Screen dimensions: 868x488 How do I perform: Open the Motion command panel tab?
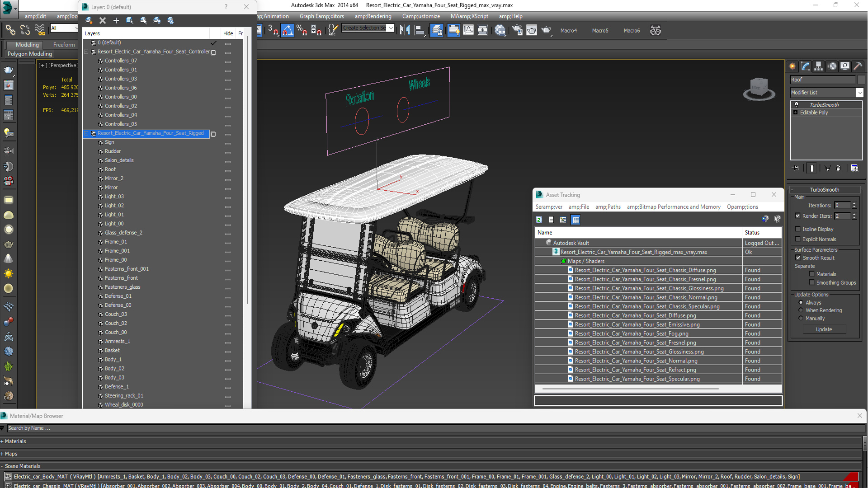[832, 66]
